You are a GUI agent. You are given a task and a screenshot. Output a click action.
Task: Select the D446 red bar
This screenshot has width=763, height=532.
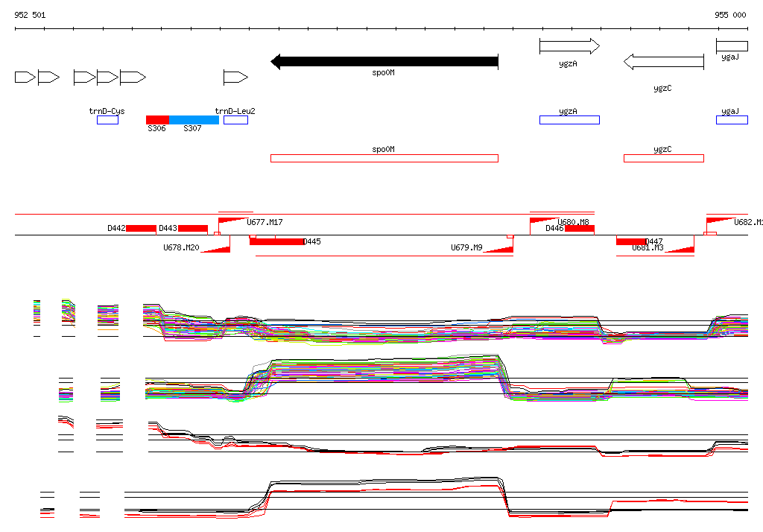click(580, 228)
